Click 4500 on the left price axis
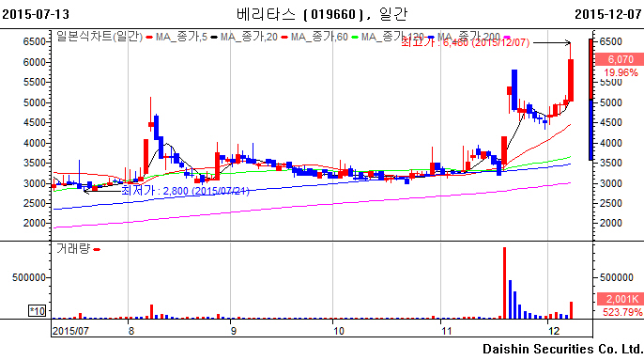 pyautogui.click(x=34, y=122)
